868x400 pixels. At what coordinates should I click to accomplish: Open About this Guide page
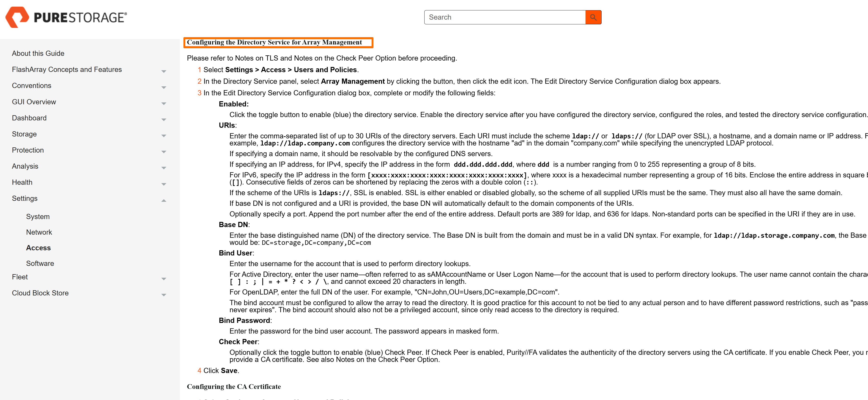click(x=38, y=53)
